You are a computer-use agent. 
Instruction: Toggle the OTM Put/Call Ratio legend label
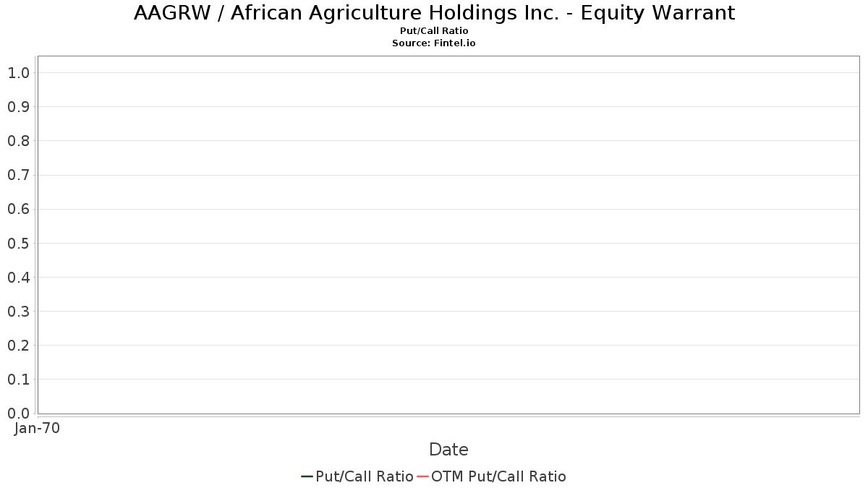pos(499,476)
